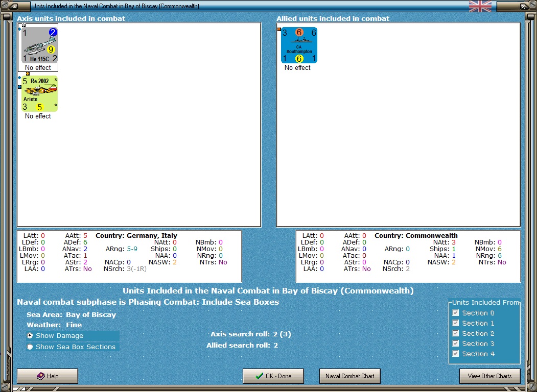Click 'No effect' under CA Southampton
Screen dimensions: 537x392
click(x=297, y=68)
